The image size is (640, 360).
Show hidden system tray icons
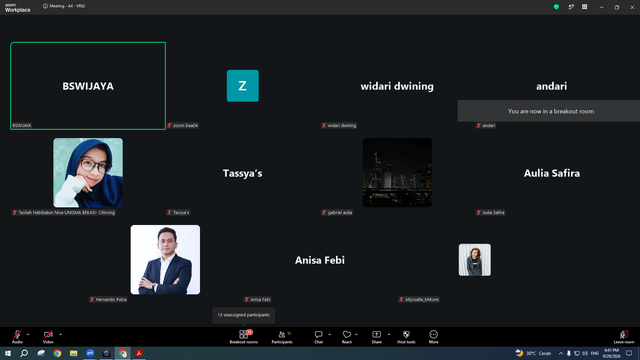point(560,353)
